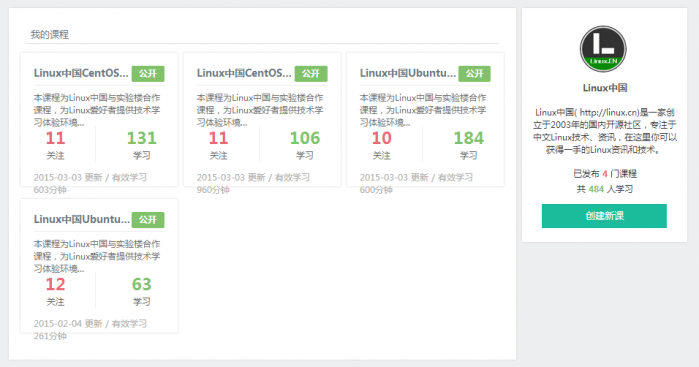Select the 184 学习 learner count

point(469,145)
